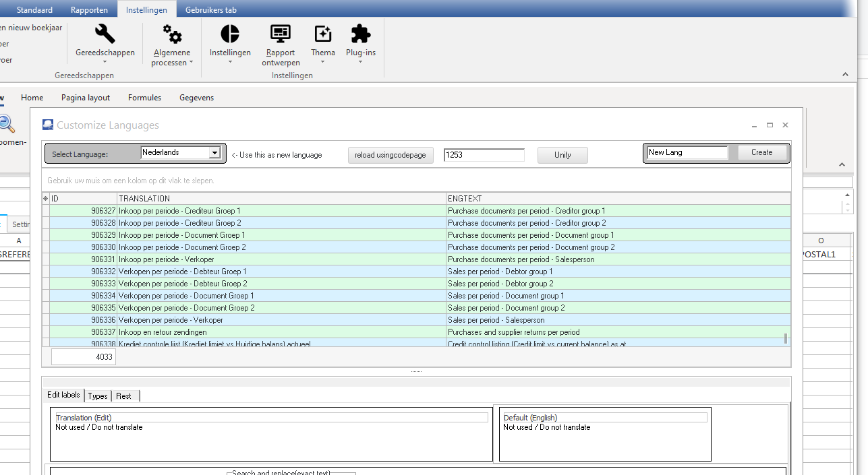Collapse the ribbon with the chevron arrow
868x475 pixels.
click(846, 74)
